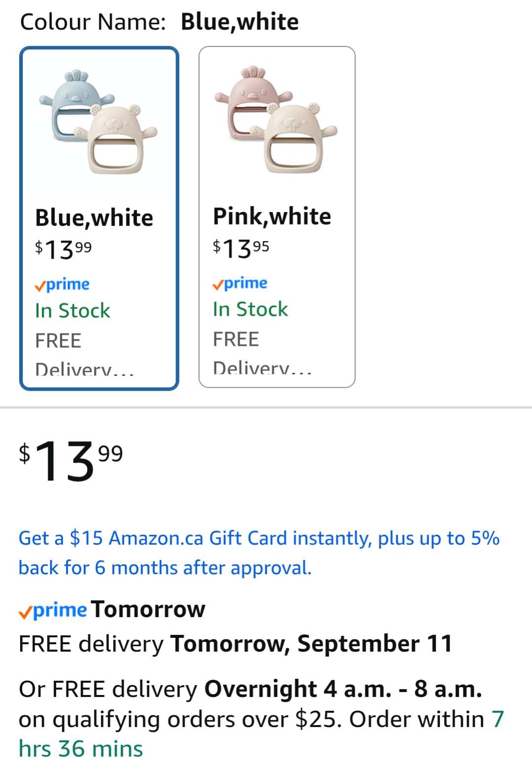Click the green 7 hrs 36 mins countdown
The height and width of the screenshot is (770, 532).
coord(80,749)
